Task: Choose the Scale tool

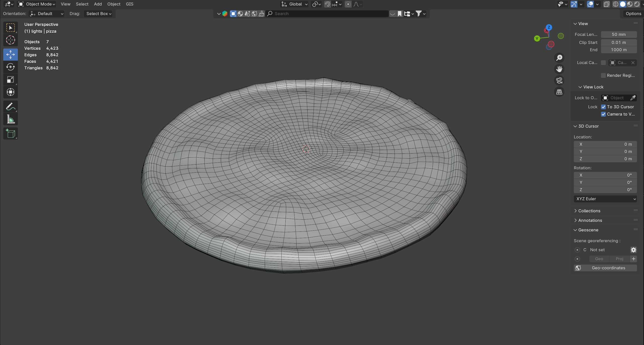Action: (10, 80)
